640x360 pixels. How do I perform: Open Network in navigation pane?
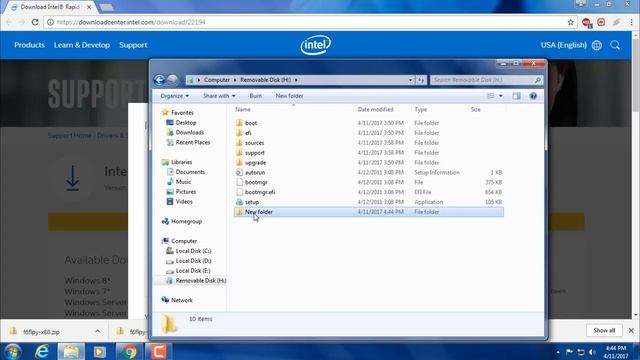pyautogui.click(x=182, y=300)
